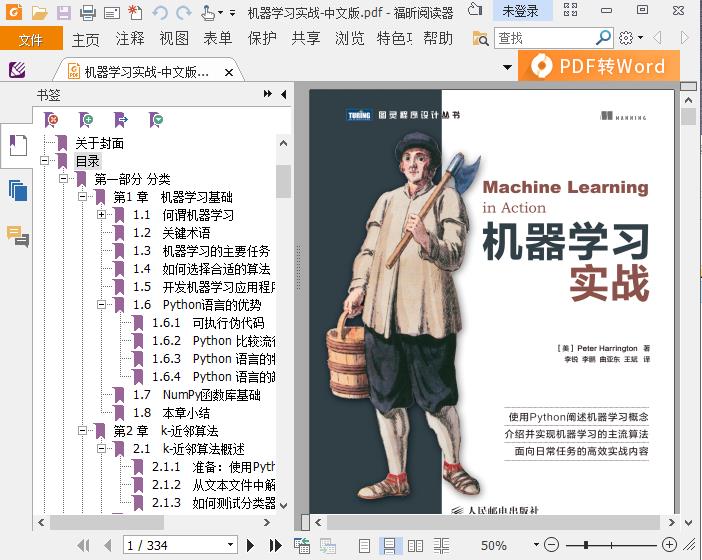Select continuous page view mode

click(390, 545)
